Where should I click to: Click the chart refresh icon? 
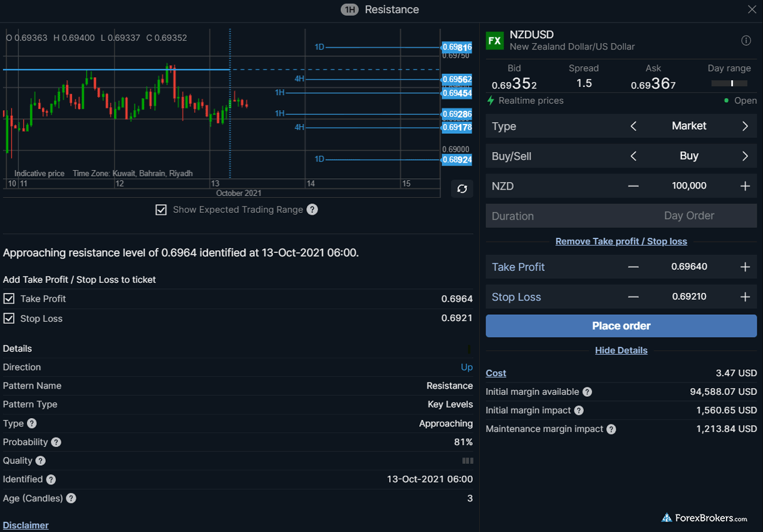click(462, 189)
